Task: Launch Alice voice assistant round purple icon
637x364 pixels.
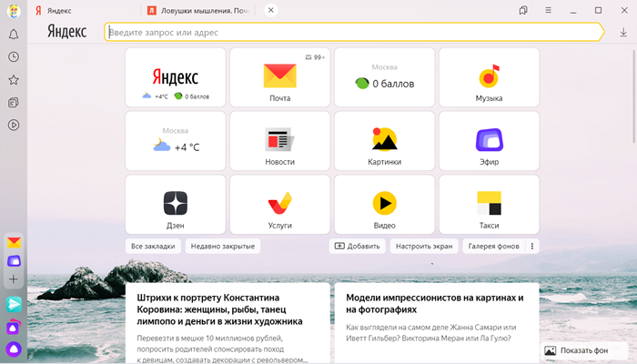Action: click(14, 349)
